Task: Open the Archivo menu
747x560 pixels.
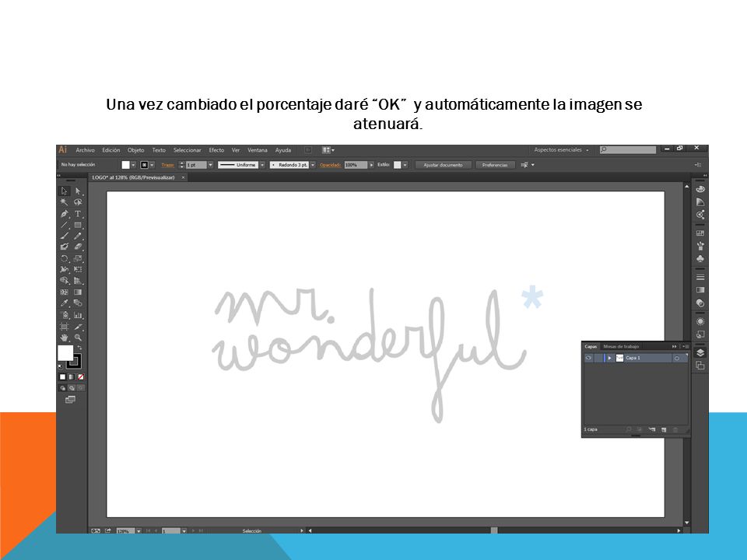Action: [x=86, y=150]
